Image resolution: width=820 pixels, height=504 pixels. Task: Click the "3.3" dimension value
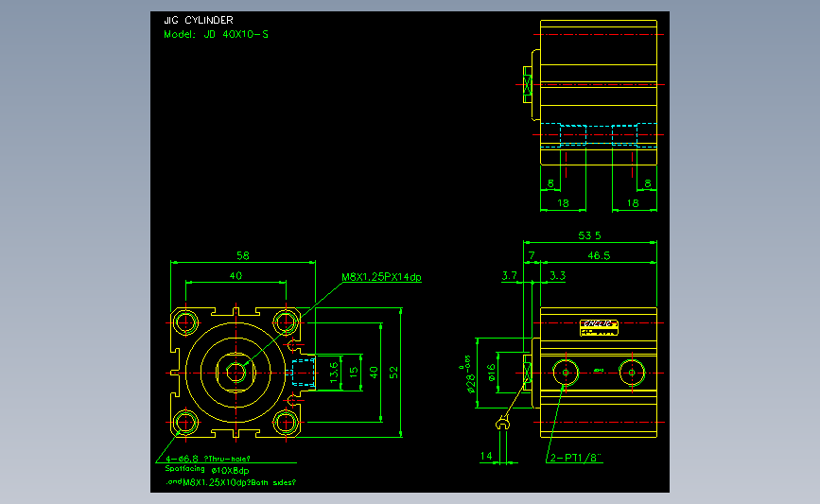click(x=557, y=275)
